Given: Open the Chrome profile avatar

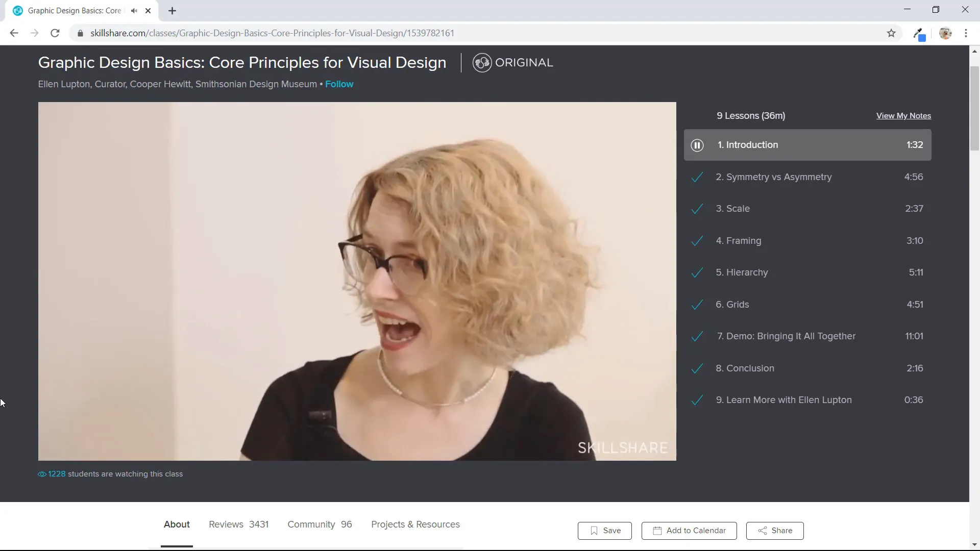Looking at the screenshot, I should (945, 33).
